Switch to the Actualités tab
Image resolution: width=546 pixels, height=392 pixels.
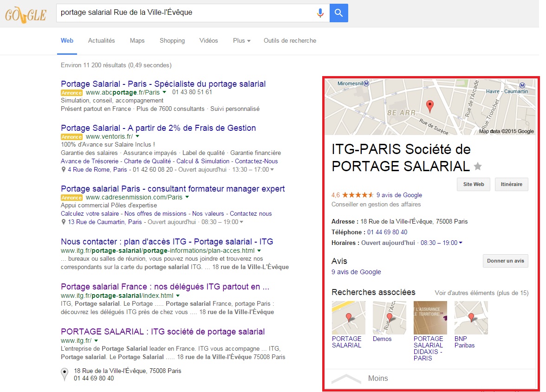pos(101,41)
